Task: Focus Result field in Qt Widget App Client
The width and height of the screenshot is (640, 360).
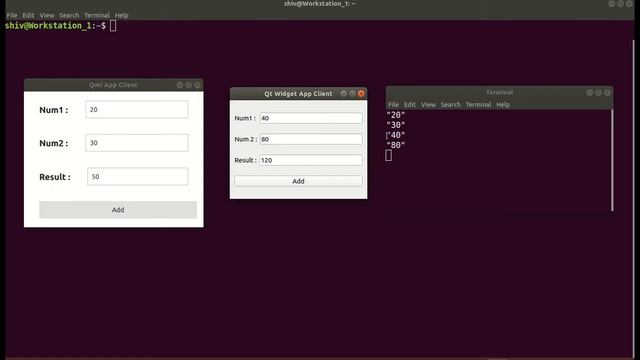Action: (311, 160)
